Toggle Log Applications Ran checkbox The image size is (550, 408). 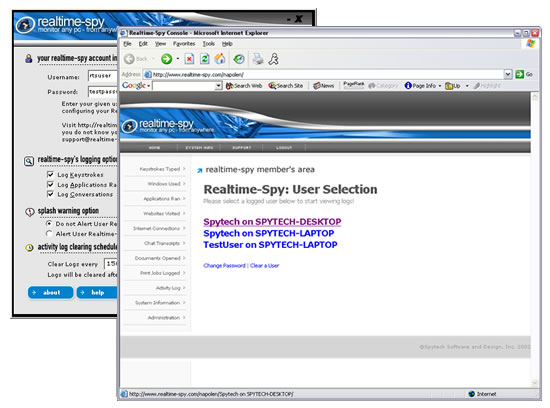coord(51,184)
